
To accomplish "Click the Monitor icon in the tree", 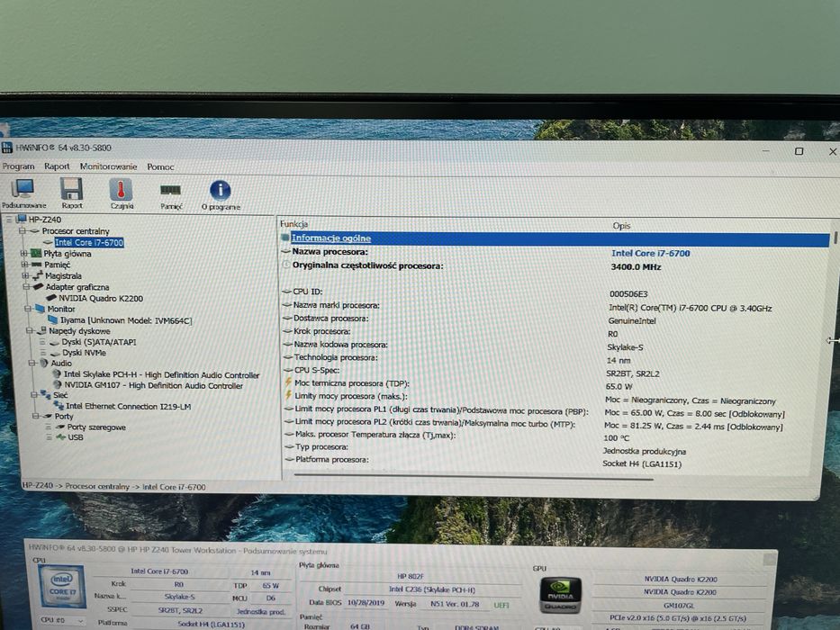I will pyautogui.click(x=40, y=309).
